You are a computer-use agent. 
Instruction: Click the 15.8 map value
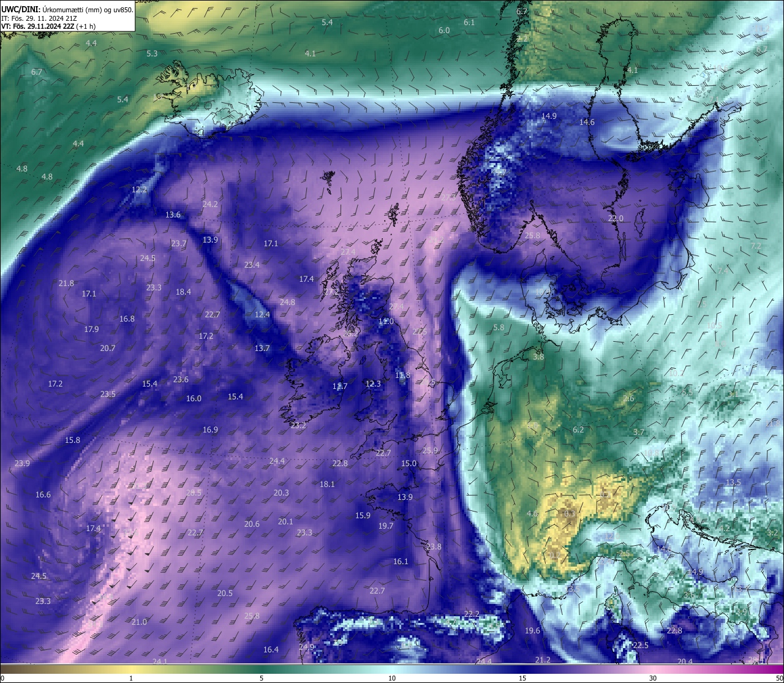pos(72,440)
